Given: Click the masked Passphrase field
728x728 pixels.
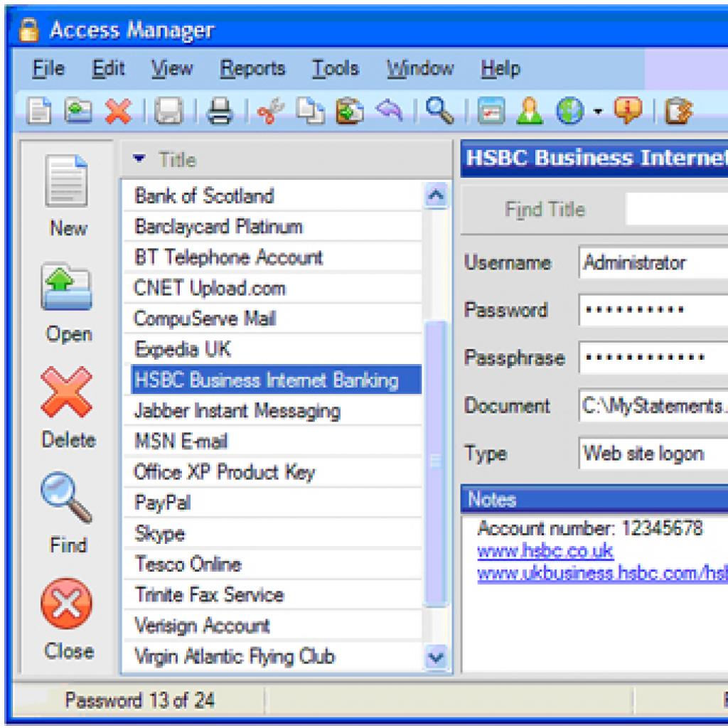Looking at the screenshot, I should [653, 358].
